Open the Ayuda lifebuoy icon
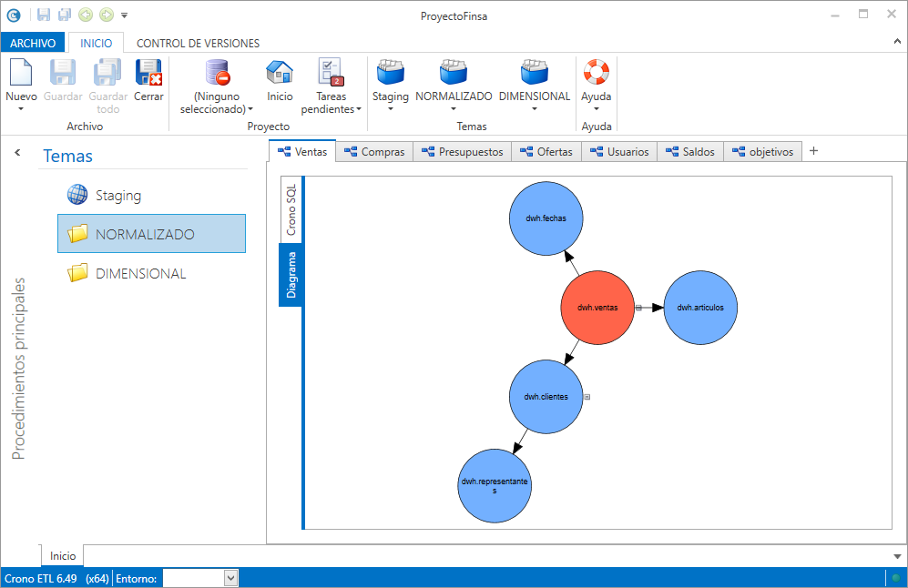 596,73
